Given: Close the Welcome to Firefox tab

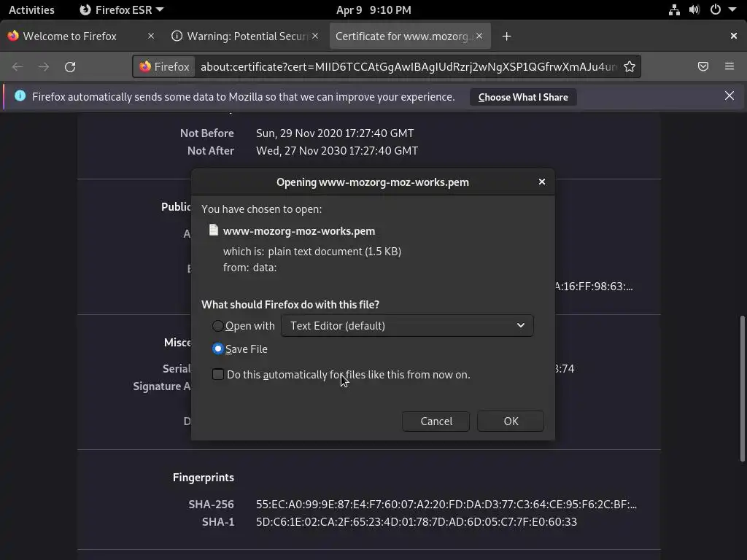Looking at the screenshot, I should click(x=150, y=36).
